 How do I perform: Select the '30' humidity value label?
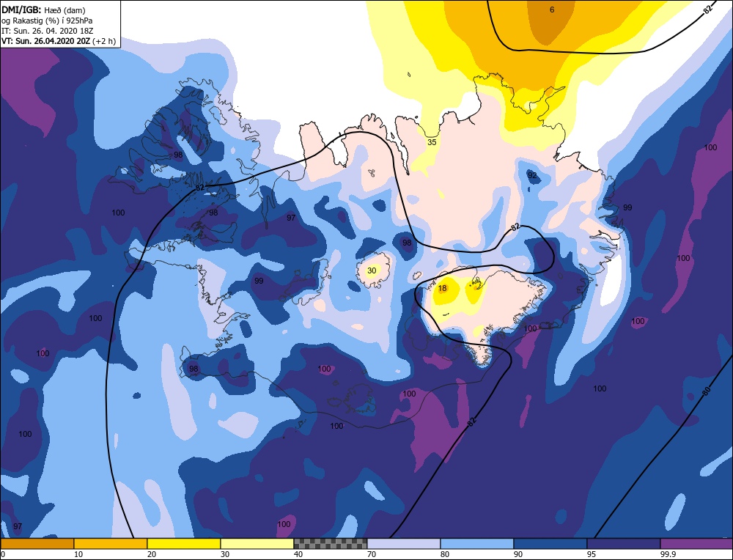coord(372,270)
